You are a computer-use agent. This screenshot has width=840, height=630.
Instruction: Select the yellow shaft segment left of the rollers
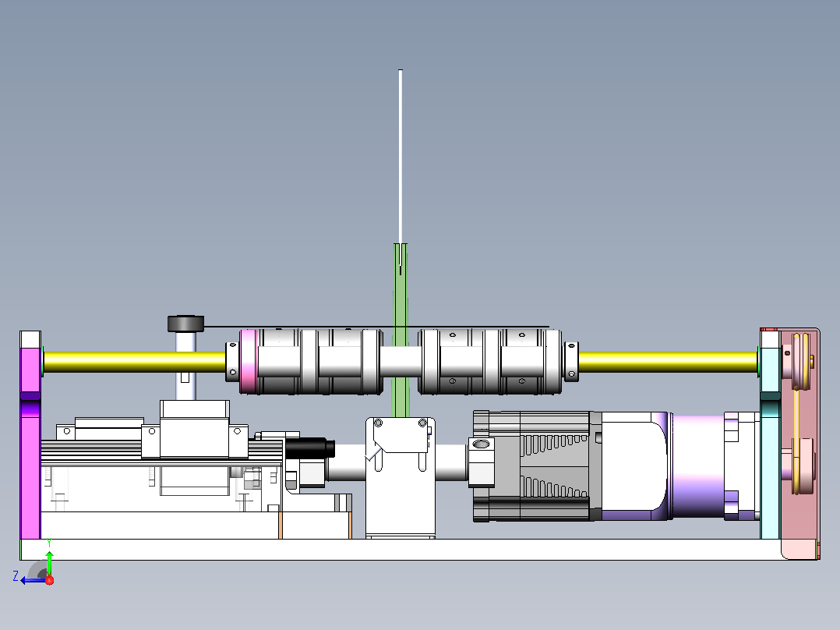pyautogui.click(x=135, y=362)
